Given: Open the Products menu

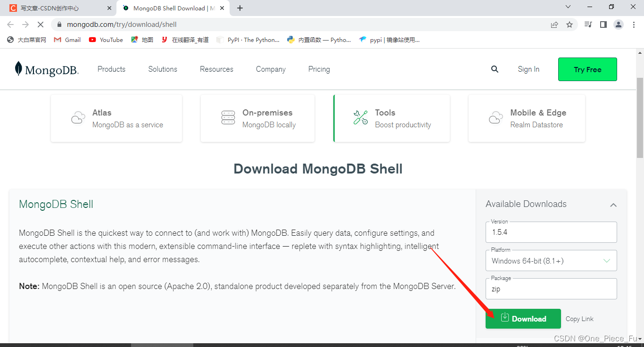Looking at the screenshot, I should 112,69.
